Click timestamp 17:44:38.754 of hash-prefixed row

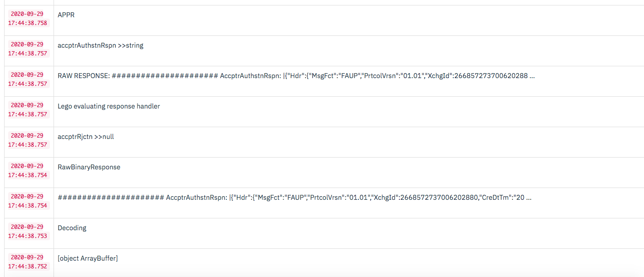coord(28,201)
